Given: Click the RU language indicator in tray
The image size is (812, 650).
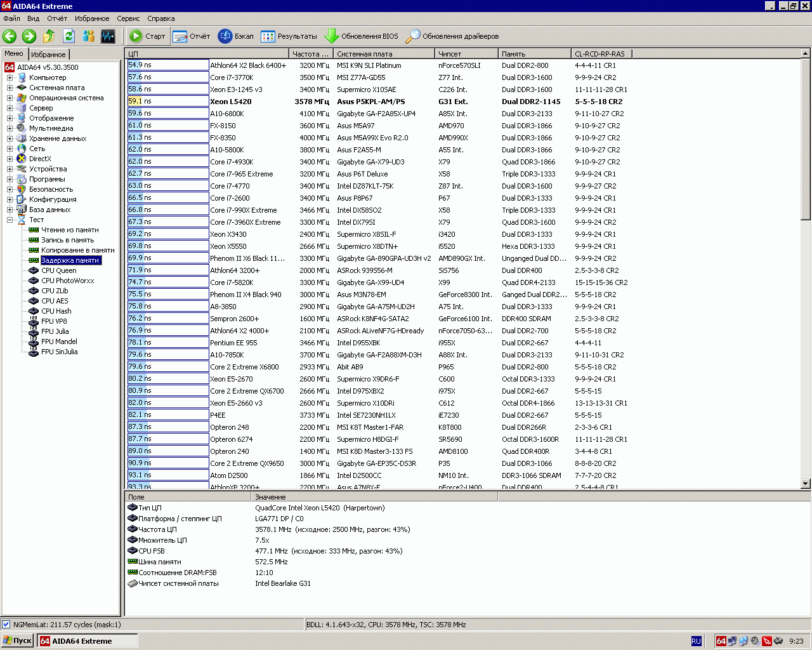Looking at the screenshot, I should pos(696,641).
